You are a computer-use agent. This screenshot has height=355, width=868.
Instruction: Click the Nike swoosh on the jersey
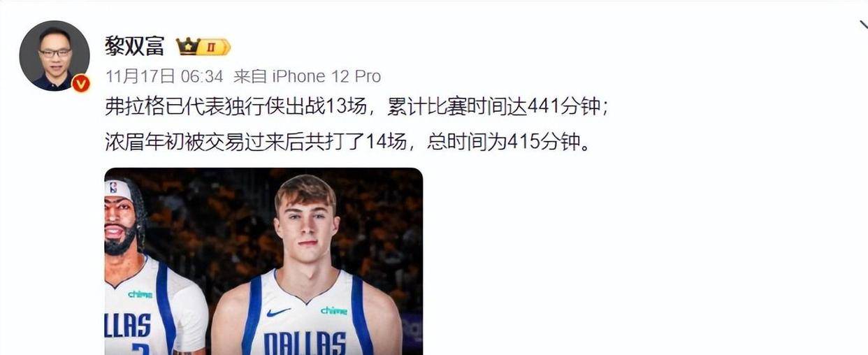tap(278, 312)
